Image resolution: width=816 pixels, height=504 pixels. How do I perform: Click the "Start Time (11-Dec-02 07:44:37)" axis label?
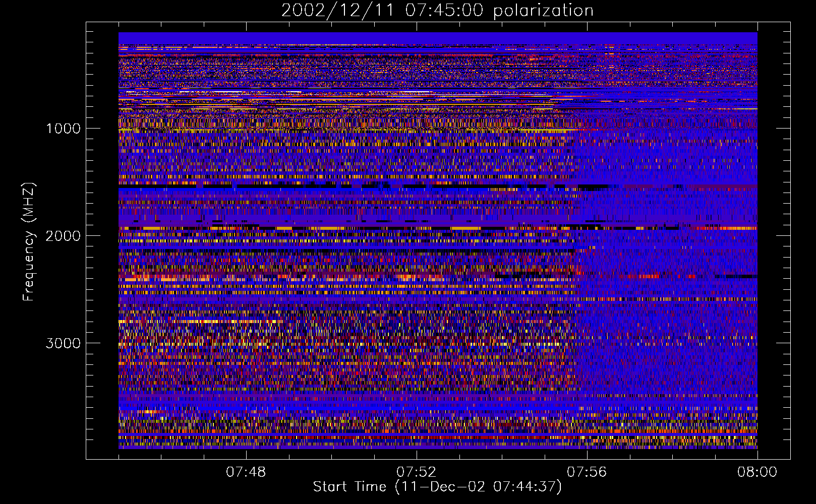point(437,487)
